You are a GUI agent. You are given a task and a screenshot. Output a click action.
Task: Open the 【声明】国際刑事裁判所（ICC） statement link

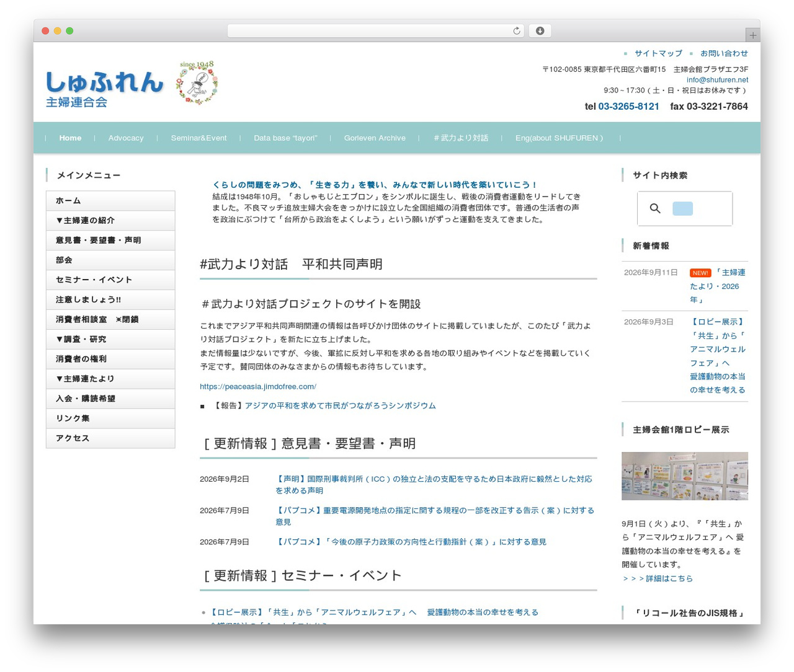(434, 485)
